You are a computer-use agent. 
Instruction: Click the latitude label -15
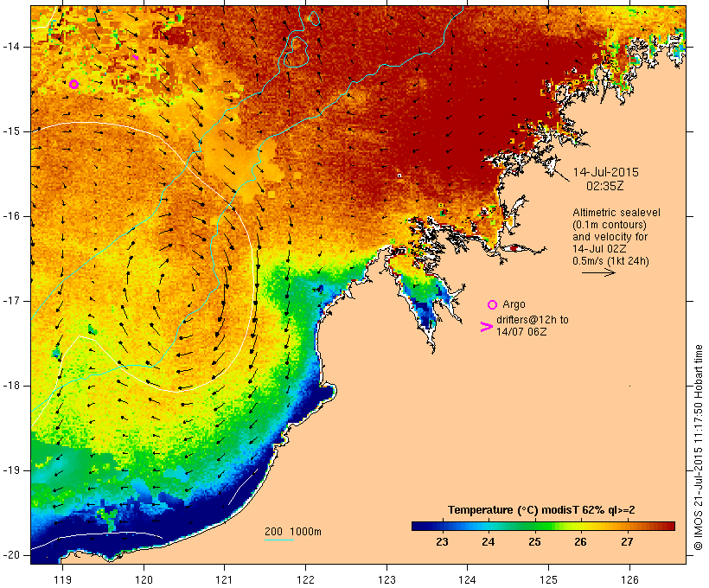[11, 131]
